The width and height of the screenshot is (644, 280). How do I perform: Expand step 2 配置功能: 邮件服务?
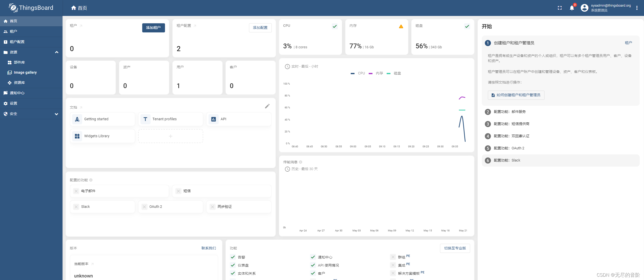(x=510, y=112)
